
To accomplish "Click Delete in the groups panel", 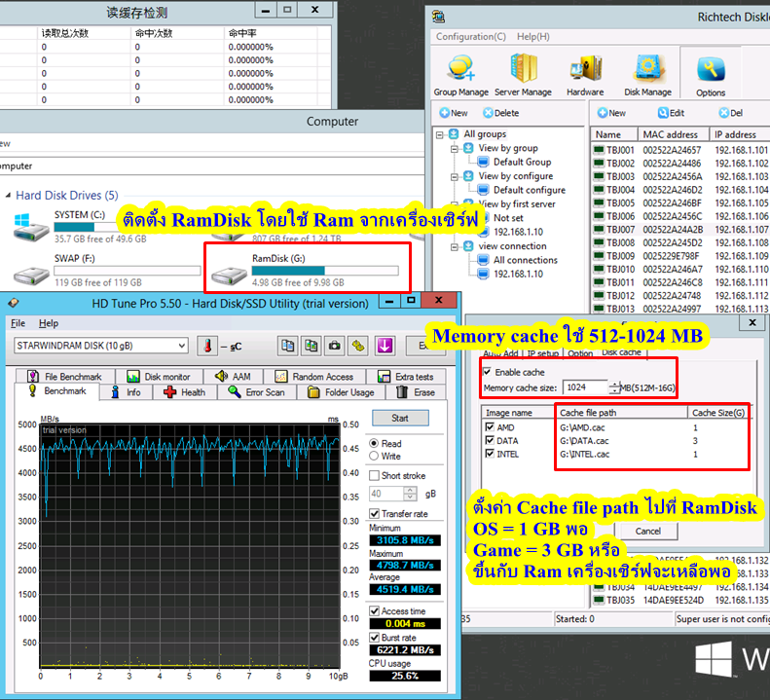I will (x=501, y=113).
